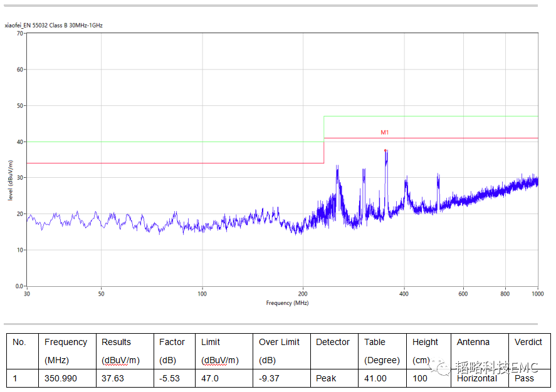Click the Results column header
The width and height of the screenshot is (556, 392).
tap(116, 342)
